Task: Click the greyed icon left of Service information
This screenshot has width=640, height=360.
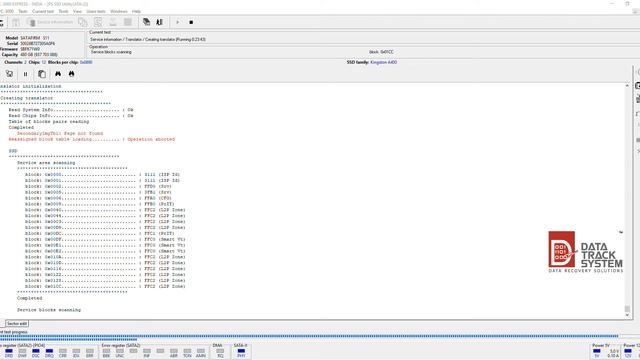Action: (x=16, y=22)
